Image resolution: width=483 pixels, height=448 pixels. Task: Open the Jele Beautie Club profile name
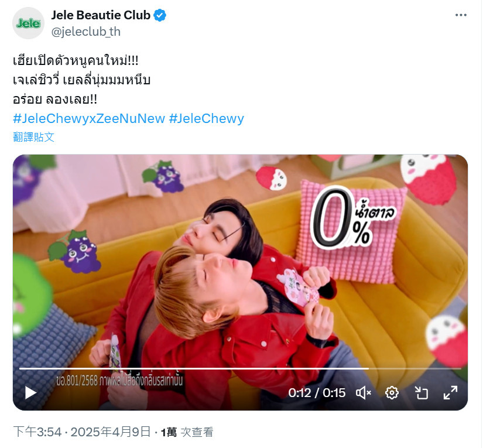point(101,15)
